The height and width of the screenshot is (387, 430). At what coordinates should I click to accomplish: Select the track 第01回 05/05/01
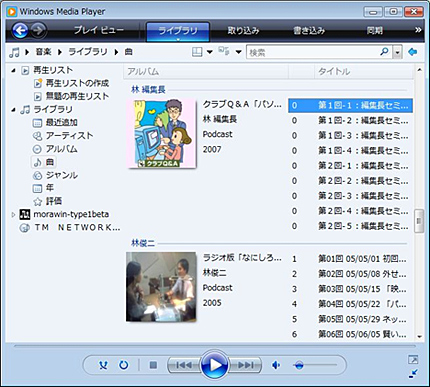(350, 259)
